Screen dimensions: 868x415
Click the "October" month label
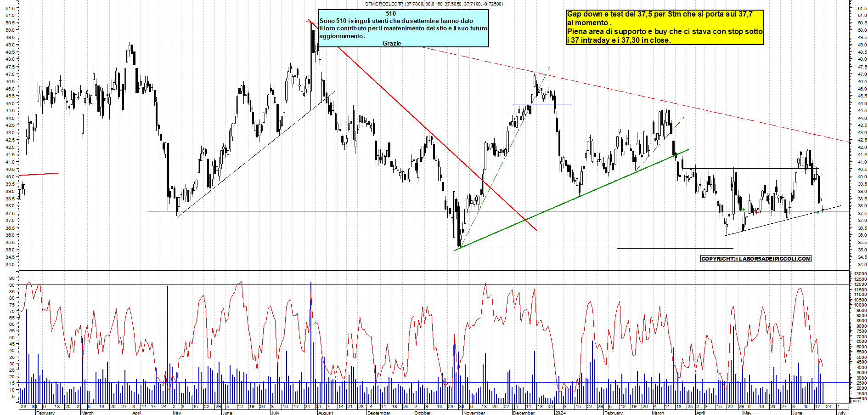[x=423, y=413]
